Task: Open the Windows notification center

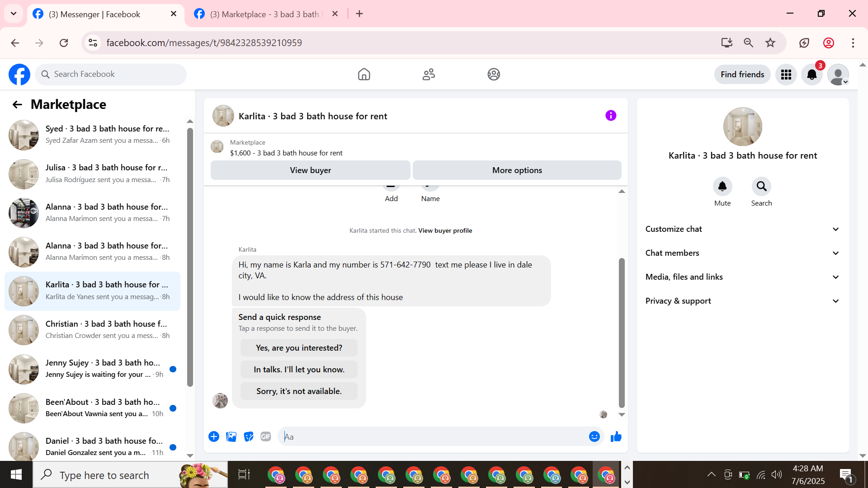Action: coord(846,474)
